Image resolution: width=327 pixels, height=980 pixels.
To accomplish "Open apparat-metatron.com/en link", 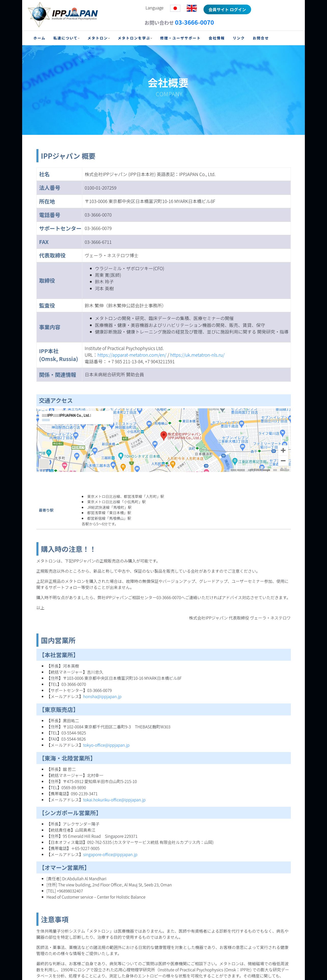I will point(132,355).
